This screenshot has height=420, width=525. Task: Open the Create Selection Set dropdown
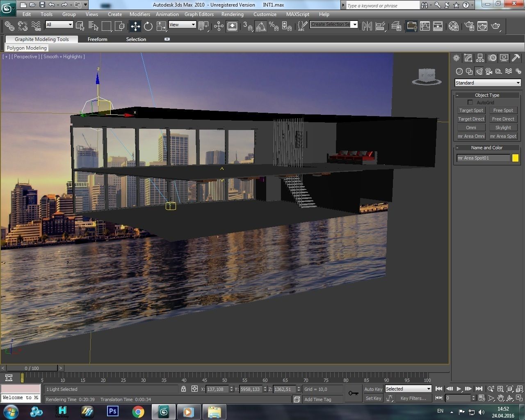click(x=334, y=24)
